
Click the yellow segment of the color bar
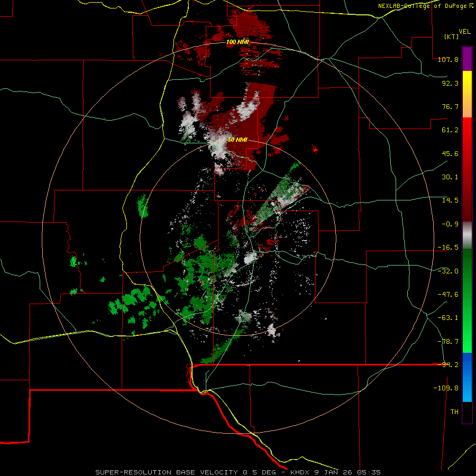coord(467,80)
